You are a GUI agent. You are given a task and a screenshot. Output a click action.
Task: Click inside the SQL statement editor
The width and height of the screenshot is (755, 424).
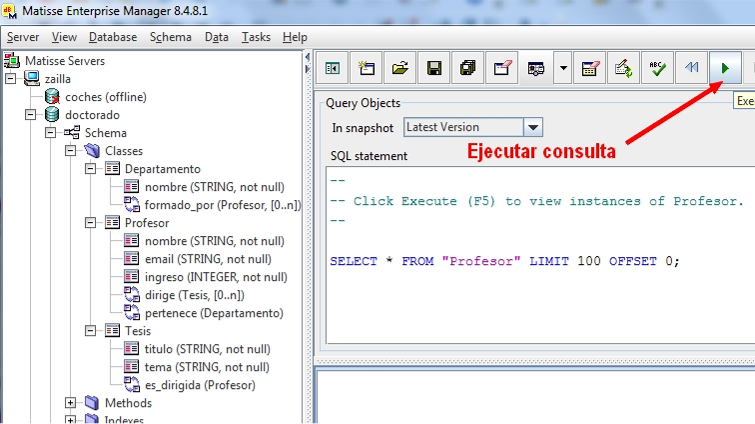coord(540,255)
